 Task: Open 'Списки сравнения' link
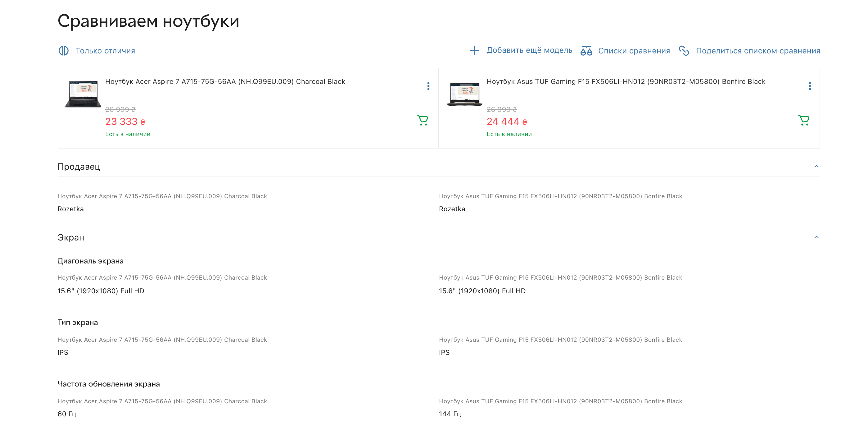pyautogui.click(x=634, y=51)
